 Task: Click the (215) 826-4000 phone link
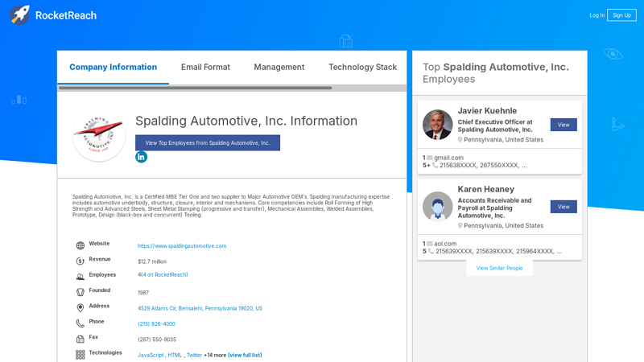pos(156,324)
